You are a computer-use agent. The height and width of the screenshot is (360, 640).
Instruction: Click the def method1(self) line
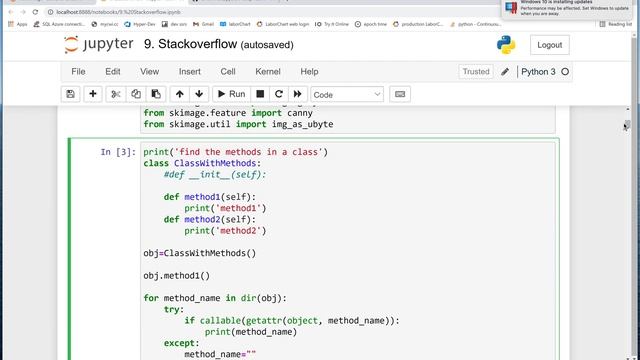(x=210, y=197)
